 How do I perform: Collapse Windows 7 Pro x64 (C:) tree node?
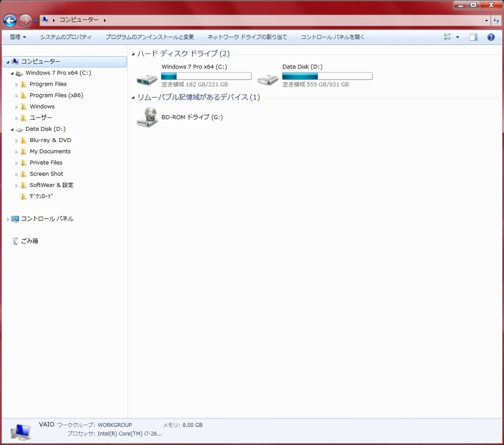(12, 74)
